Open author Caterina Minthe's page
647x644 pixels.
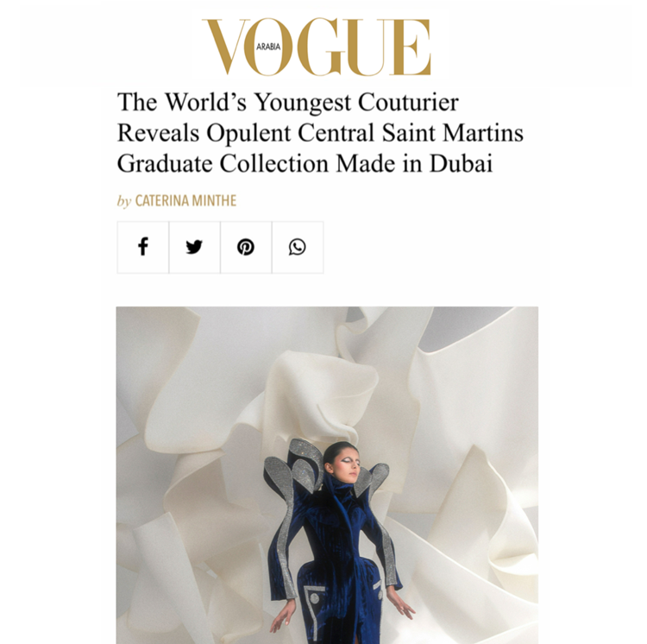coord(185,200)
